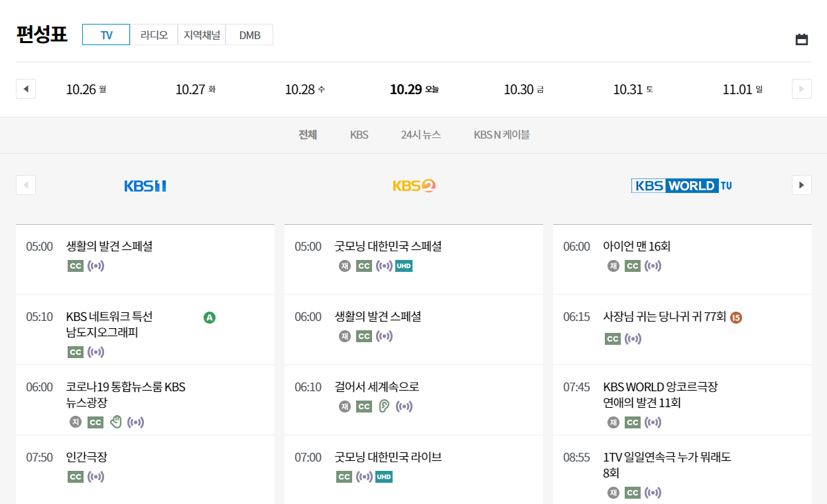
Task: Open program 아이언 맨 16회
Action: click(x=637, y=246)
